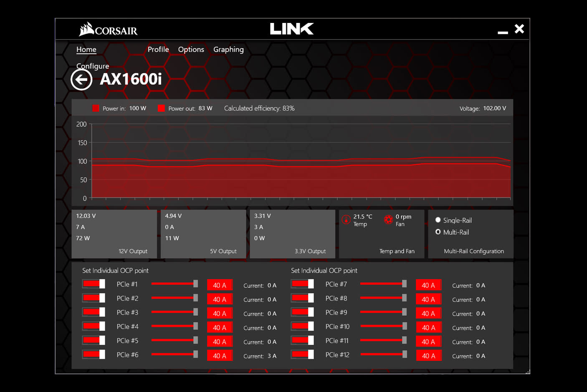
Task: Click the Corsair sails logo
Action: 87,29
